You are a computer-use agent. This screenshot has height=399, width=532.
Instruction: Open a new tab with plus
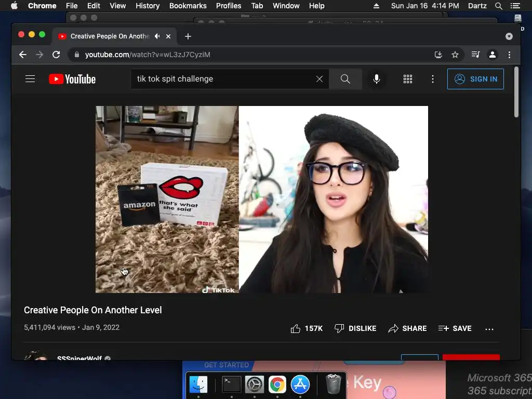click(x=188, y=36)
